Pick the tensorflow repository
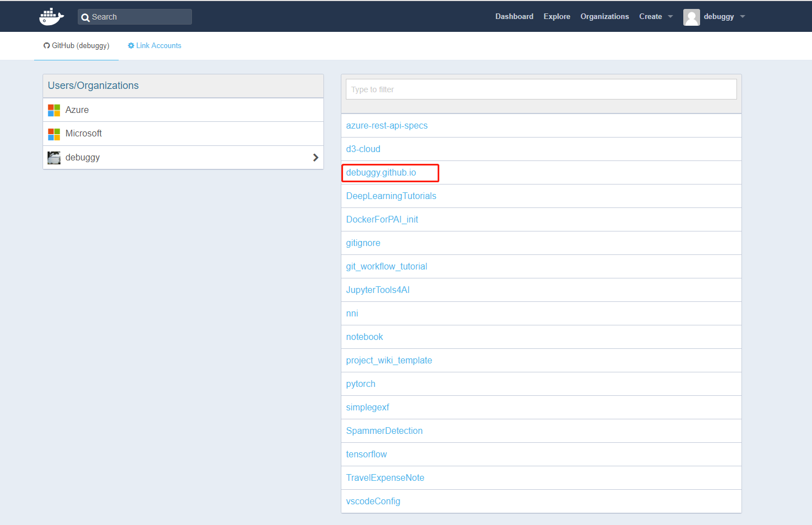 coord(367,455)
